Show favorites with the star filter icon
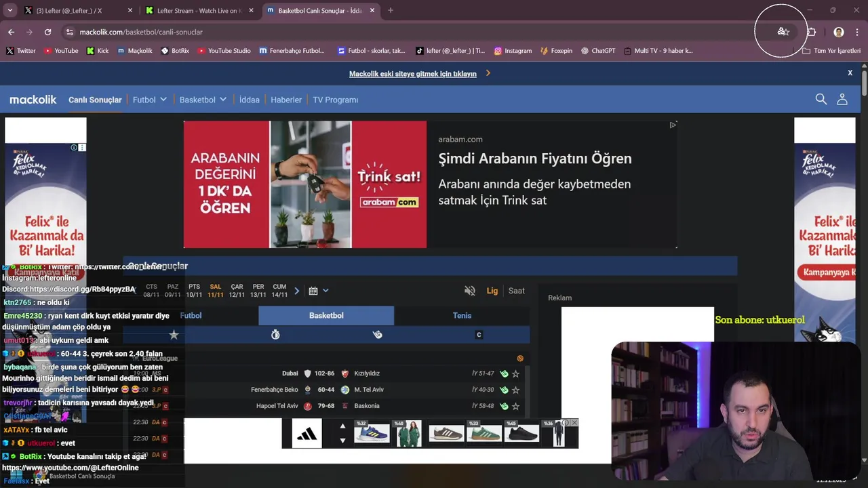 coord(174,335)
